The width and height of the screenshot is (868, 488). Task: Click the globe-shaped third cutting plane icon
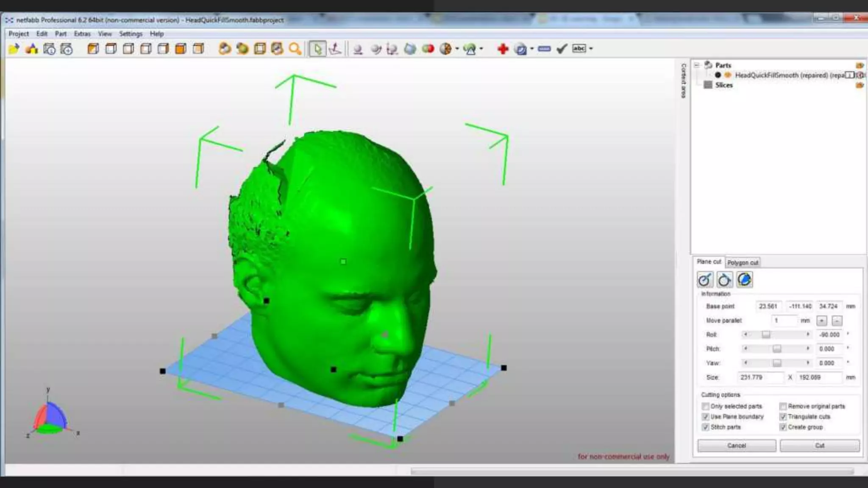click(x=744, y=280)
